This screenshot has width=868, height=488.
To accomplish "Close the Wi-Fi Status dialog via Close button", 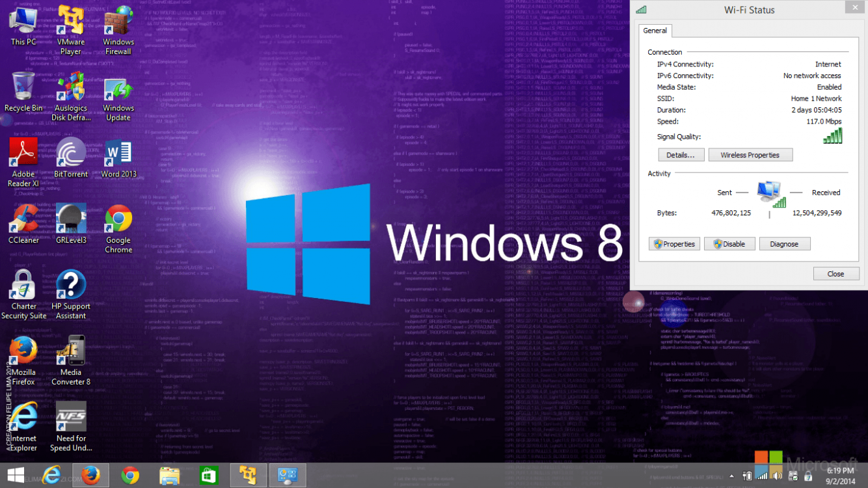I will point(836,274).
